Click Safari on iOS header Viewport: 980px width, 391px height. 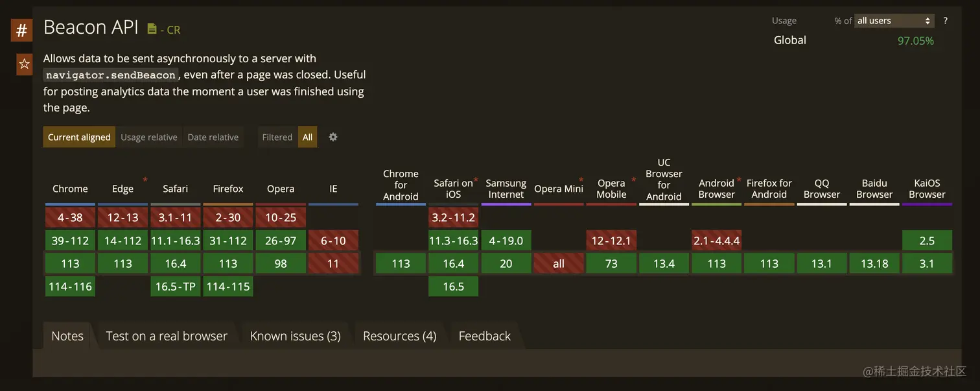[x=454, y=189]
